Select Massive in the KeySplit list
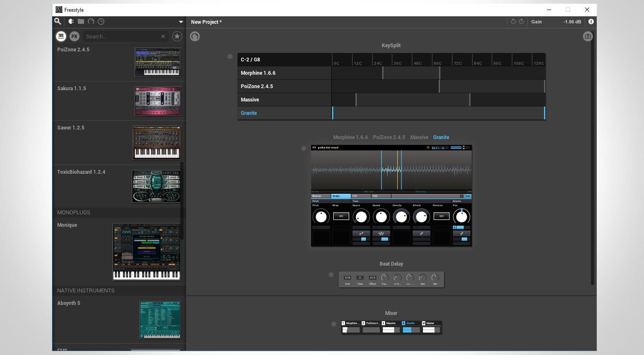Viewport: 644px width, 355px height. pyautogui.click(x=250, y=100)
